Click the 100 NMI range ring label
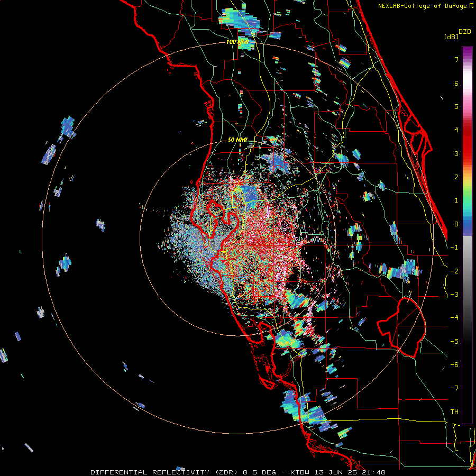 (237, 42)
